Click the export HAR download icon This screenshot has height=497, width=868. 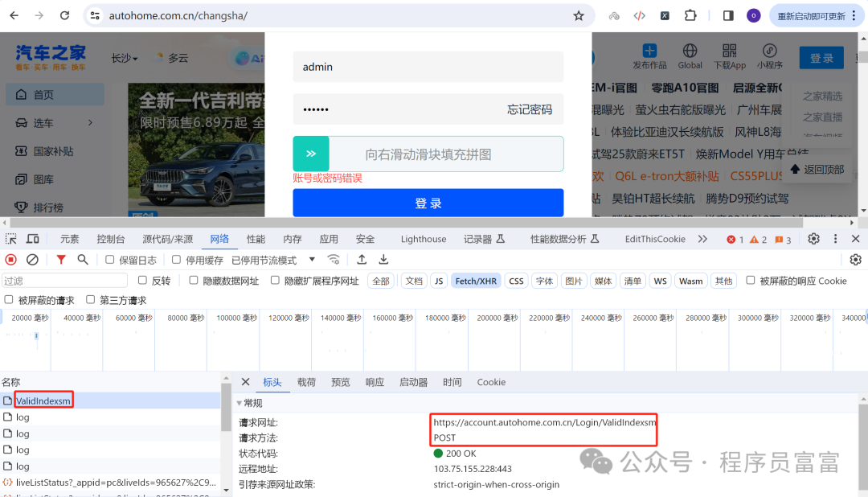383,259
